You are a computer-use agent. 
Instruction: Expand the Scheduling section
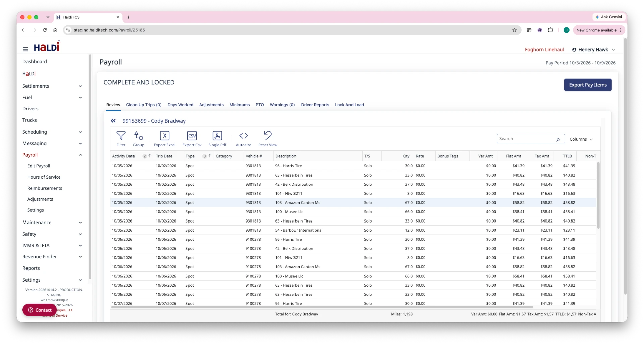52,132
